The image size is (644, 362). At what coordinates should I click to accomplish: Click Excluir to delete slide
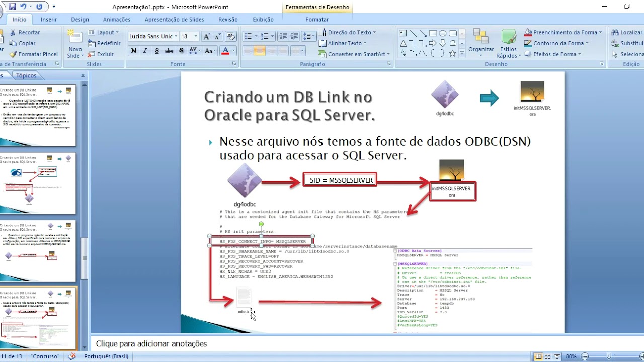(101, 54)
